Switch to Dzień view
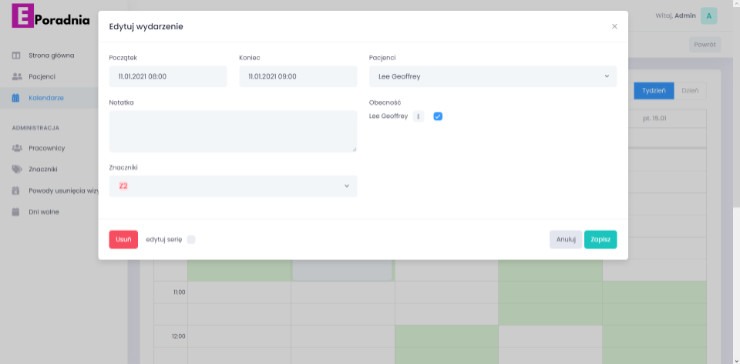Screen dimensions: 740x364 pos(690,91)
